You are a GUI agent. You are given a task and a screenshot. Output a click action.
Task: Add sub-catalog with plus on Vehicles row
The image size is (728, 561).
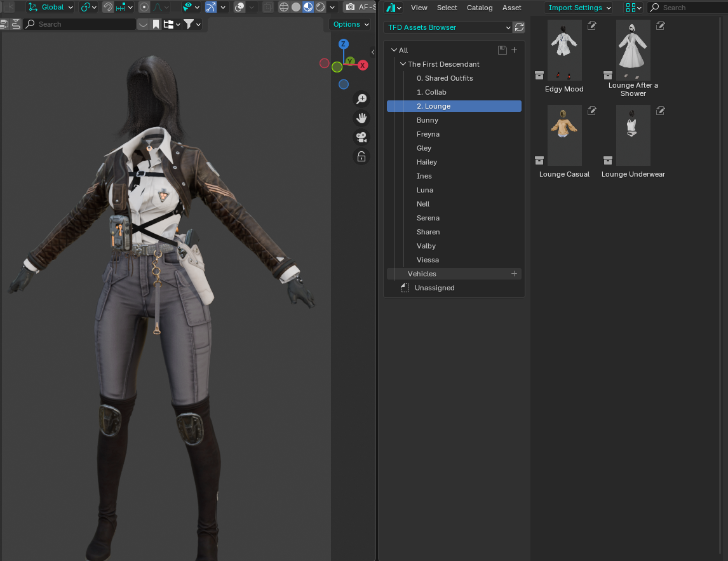(x=514, y=274)
